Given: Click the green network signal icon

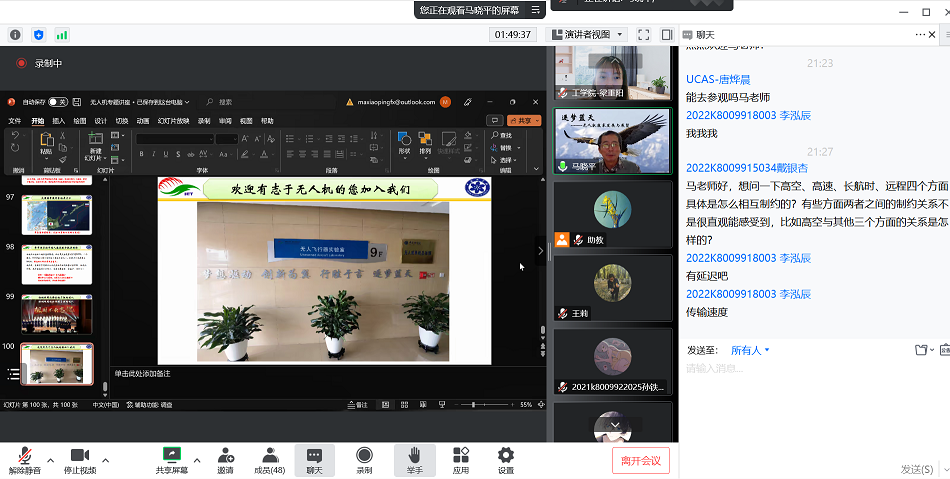Looking at the screenshot, I should pyautogui.click(x=62, y=35).
